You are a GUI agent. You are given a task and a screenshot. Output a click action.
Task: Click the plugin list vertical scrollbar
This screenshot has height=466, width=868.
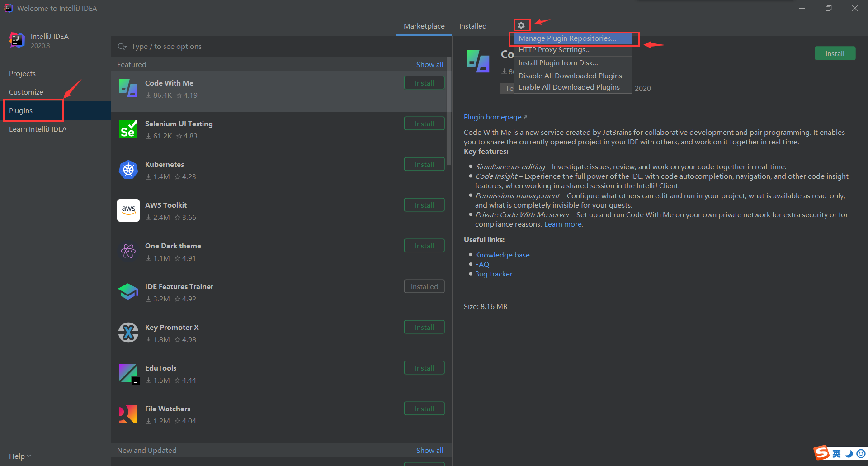tap(449, 111)
